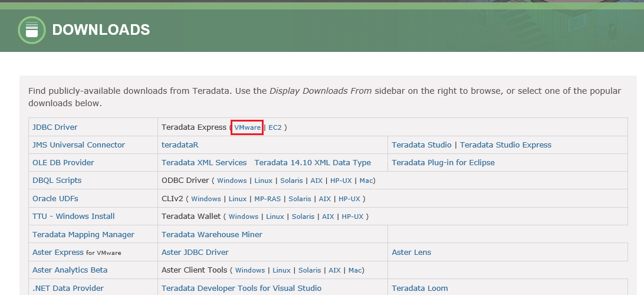Select AIX in the Teradata Wallet row
The width and height of the screenshot is (644, 295).
328,217
